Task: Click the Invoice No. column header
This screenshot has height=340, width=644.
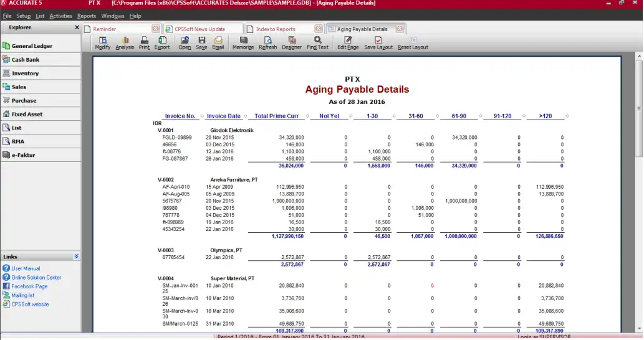Action: [180, 116]
